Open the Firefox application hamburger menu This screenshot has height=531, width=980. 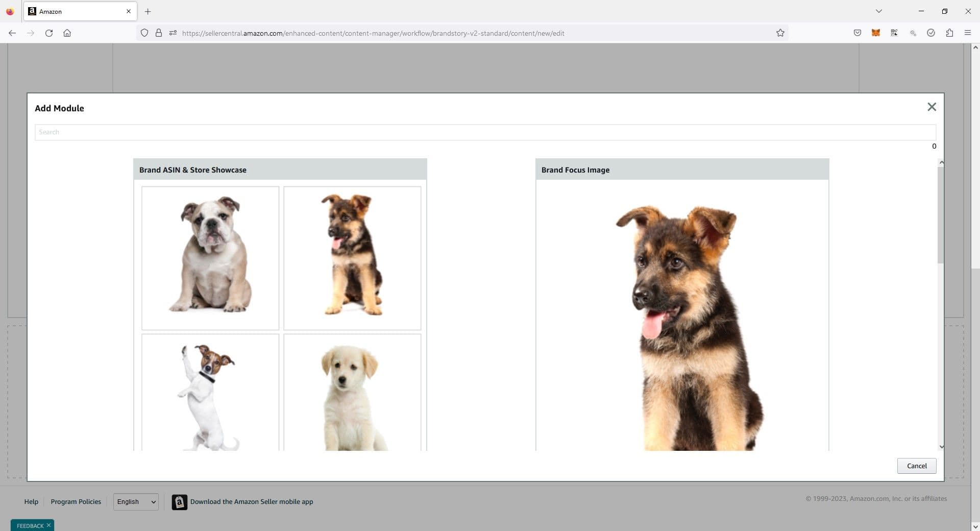point(967,33)
